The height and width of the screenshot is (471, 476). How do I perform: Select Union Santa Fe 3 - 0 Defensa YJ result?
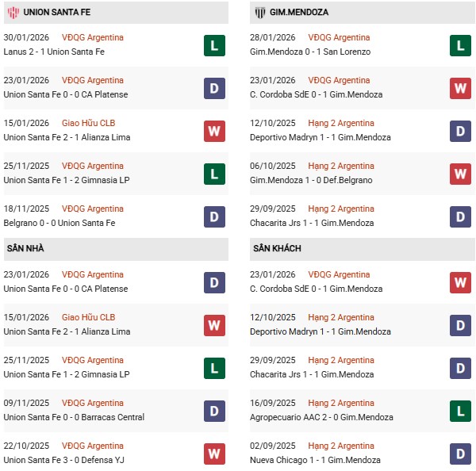pos(63,460)
